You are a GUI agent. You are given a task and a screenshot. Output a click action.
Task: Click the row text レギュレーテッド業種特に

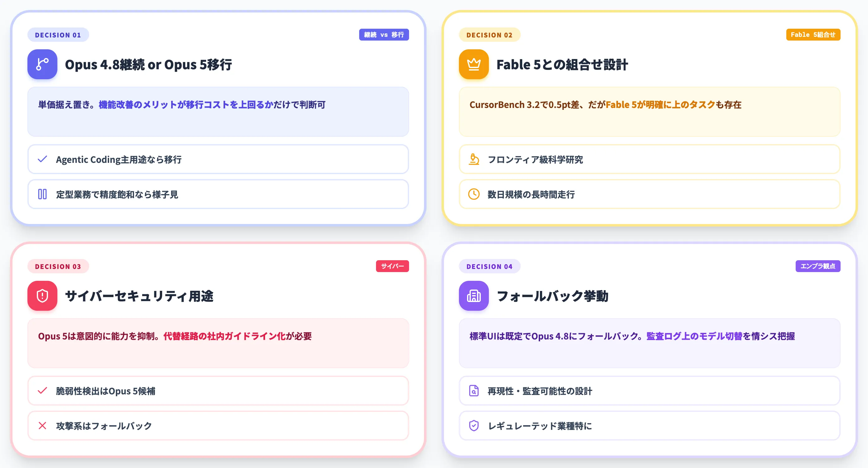coord(540,426)
